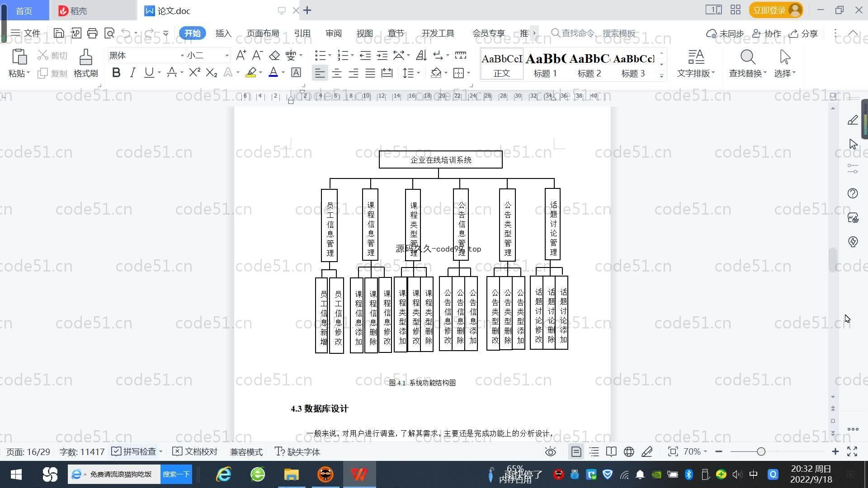Click the 协作 collaborate button
Image resolution: width=868 pixels, height=488 pixels.
point(767,33)
